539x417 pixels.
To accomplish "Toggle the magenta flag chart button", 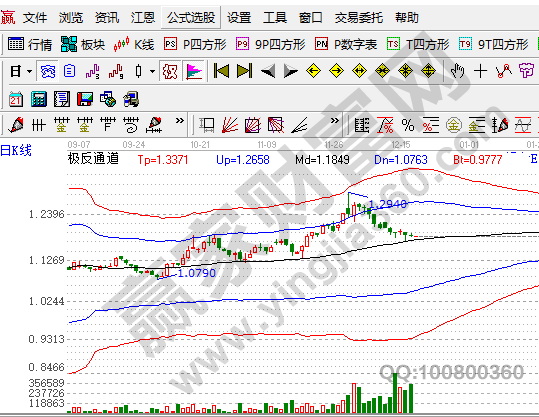I will [194, 72].
